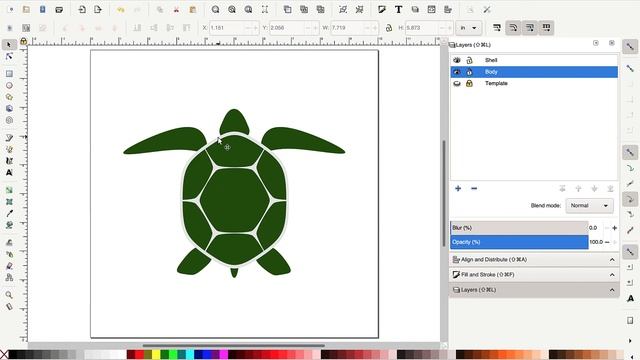Viewport: 640px width, 360px height.
Task: Click the no-color X swatch
Action: pos(4,354)
